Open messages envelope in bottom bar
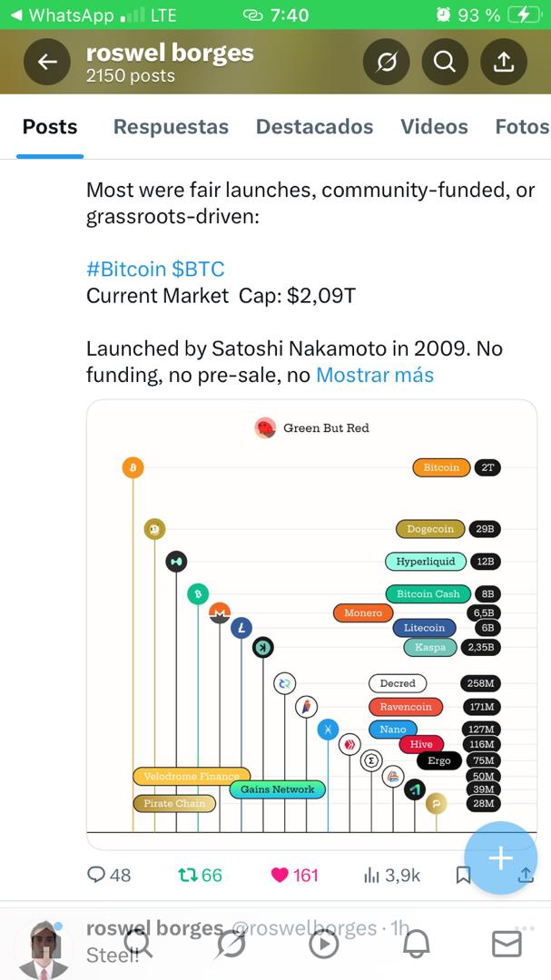The height and width of the screenshot is (980, 551). coord(507,944)
